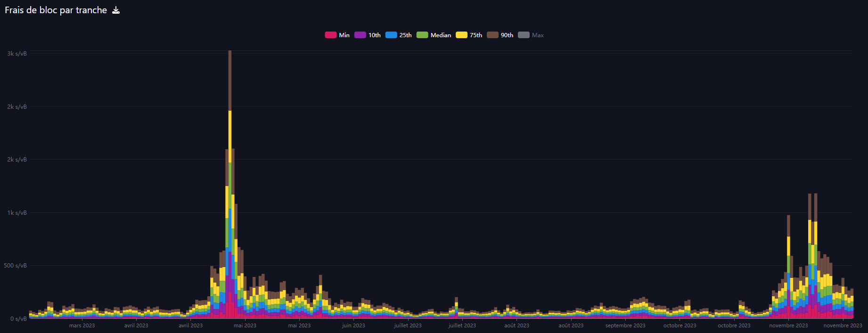Screen dimensions: 868x333
Task: Click the "1k s/vB" y-axis label
Action: click(17, 213)
